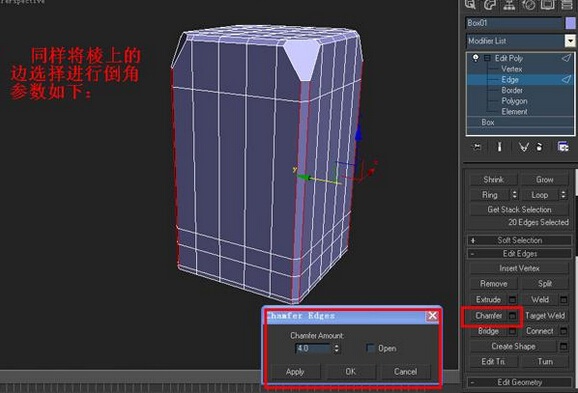This screenshot has width=578, height=393.
Task: Click the Chamfer button
Action: [488, 316]
